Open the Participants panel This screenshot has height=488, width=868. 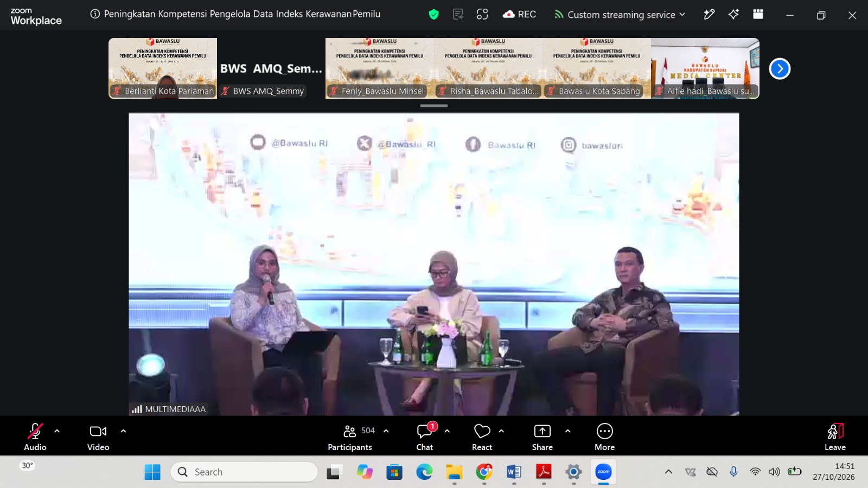coord(350,436)
